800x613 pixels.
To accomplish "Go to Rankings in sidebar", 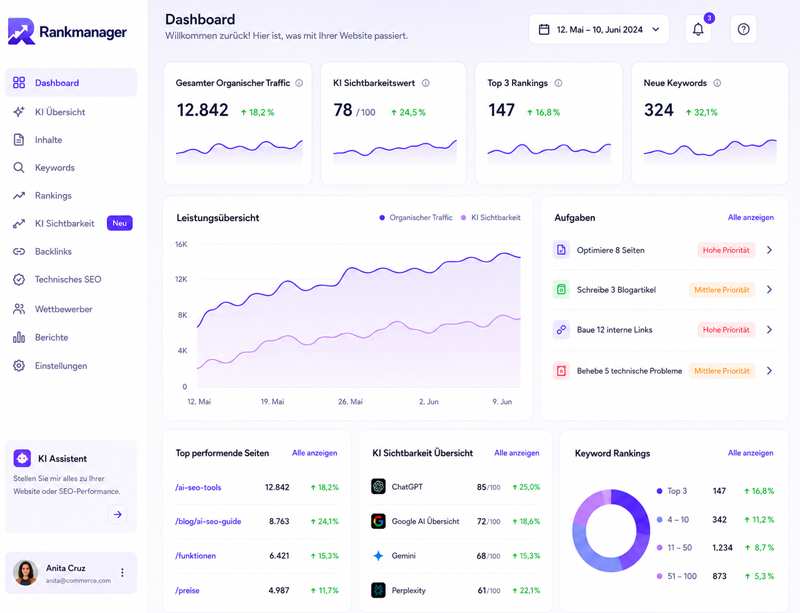I will coord(71,195).
